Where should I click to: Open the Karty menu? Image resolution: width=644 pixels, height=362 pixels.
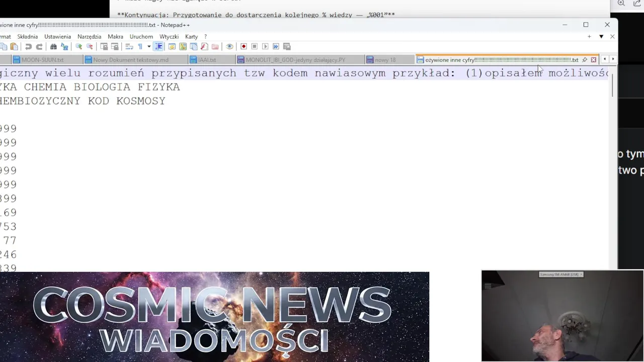(x=192, y=37)
